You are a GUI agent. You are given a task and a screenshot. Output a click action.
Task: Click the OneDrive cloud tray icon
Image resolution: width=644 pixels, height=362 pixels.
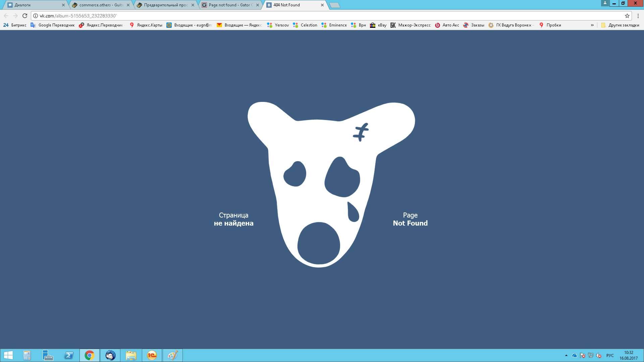(575, 356)
